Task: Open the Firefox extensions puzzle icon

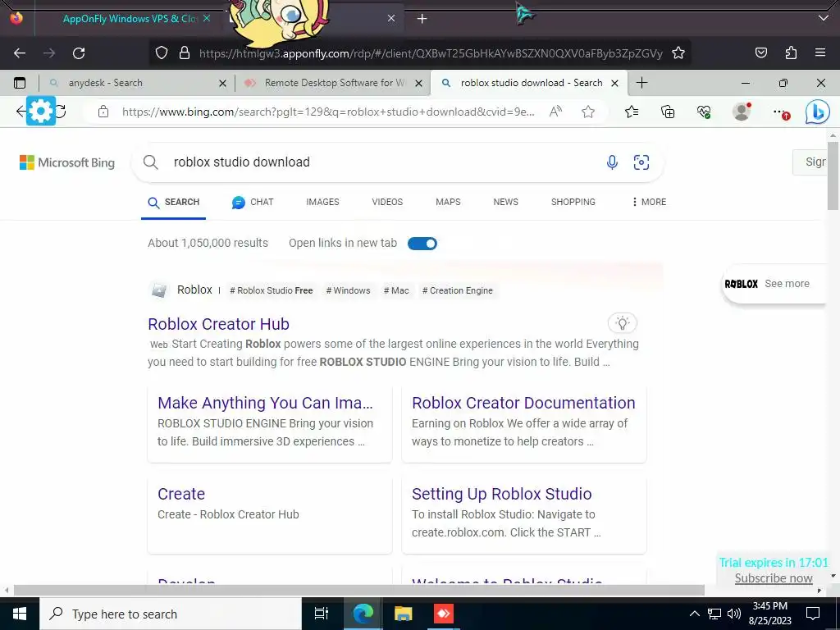Action: (791, 53)
